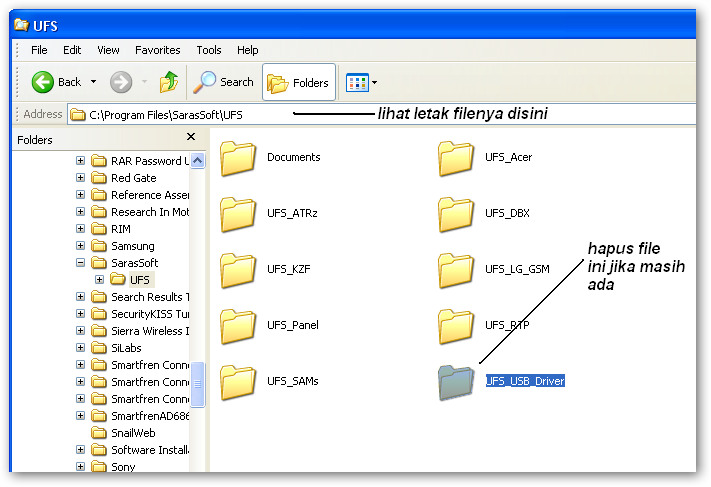This screenshot has height=487, width=711.
Task: Expand the Research In Motion node
Action: click(x=80, y=211)
